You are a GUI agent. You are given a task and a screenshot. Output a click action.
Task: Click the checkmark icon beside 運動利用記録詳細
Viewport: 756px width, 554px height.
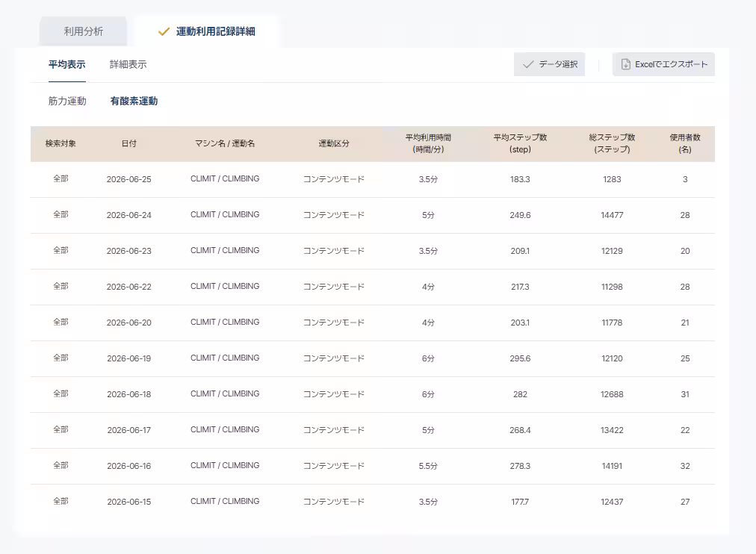pos(164,32)
